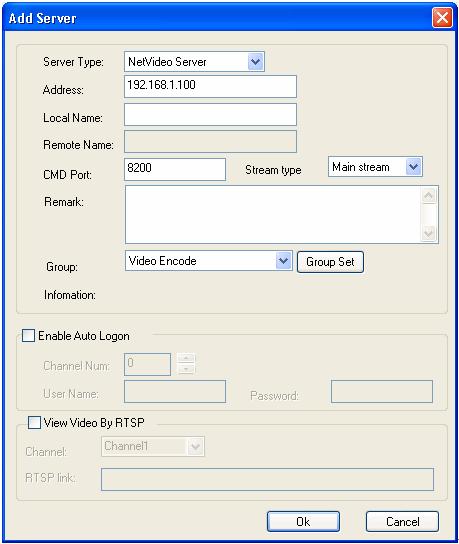Viewport: 459px width, 544px height.
Task: Click Remark scrollbar up arrow
Action: tap(429, 196)
